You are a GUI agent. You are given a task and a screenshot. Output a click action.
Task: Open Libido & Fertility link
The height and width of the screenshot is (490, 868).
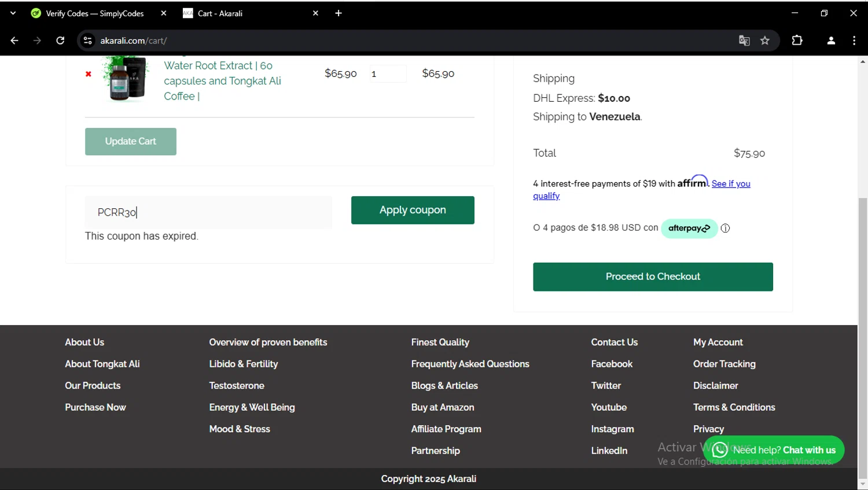[244, 364]
